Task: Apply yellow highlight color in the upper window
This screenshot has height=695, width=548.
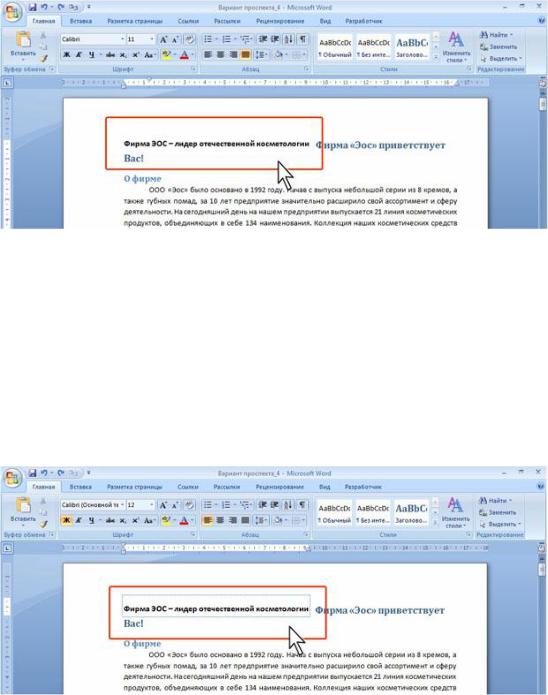Action: [x=166, y=55]
